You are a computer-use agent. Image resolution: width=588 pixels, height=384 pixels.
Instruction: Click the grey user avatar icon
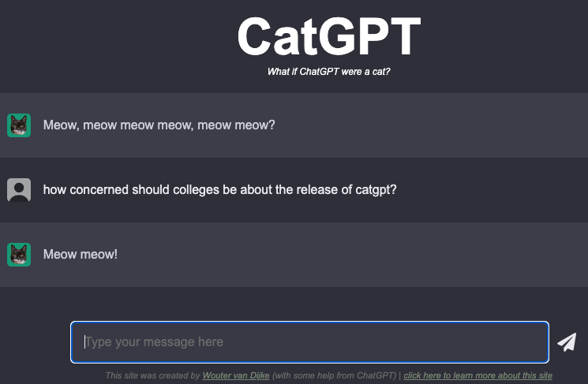[x=19, y=190]
